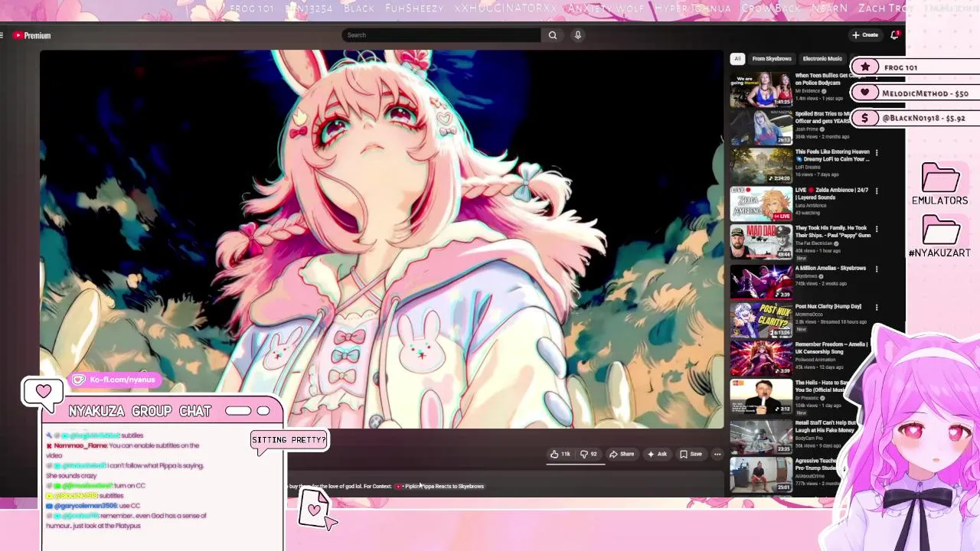Open more actions three-dot menu under video

(x=717, y=454)
